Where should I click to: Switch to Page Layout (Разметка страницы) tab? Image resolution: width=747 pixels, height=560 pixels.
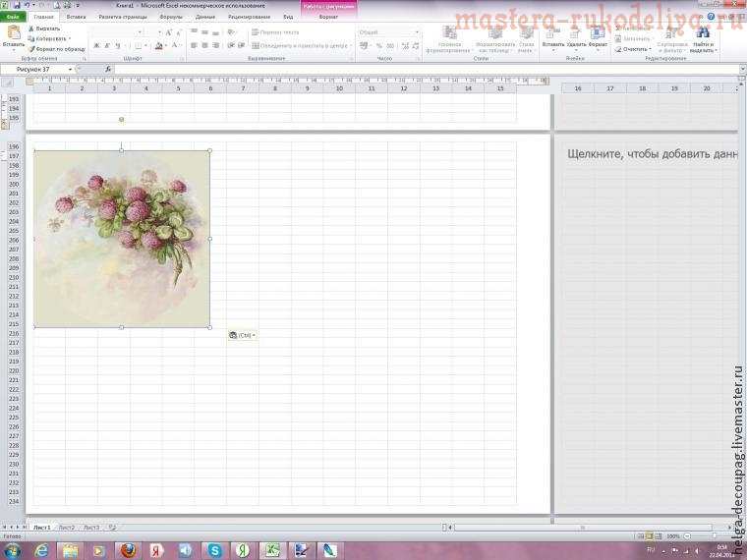(x=123, y=17)
